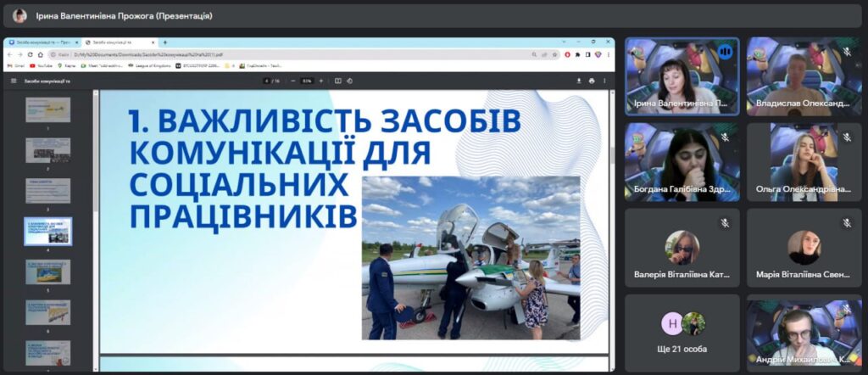
Task: Open the PDF viewer sidebar menu icon
Action: point(14,81)
